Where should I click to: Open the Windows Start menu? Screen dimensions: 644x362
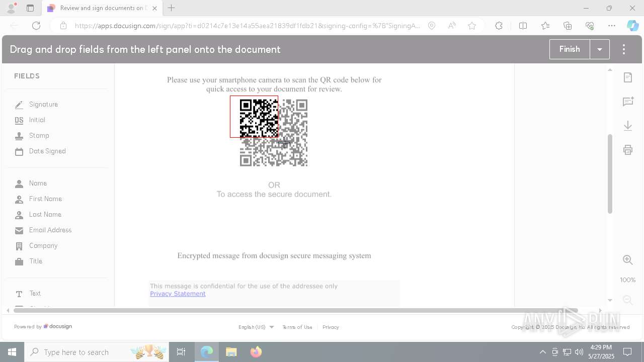12,352
